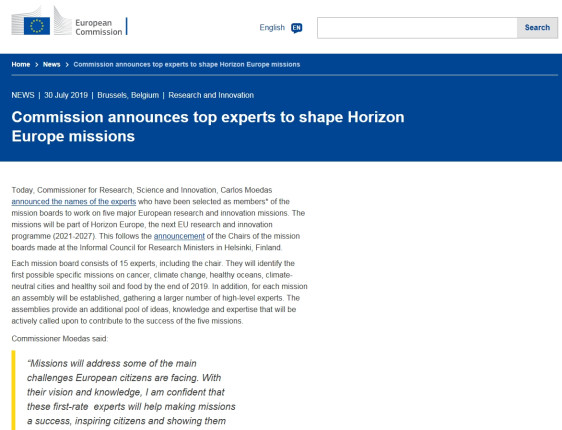The image size is (562, 430).
Task: Click the 'Research and Innovation' label
Action: (x=211, y=95)
